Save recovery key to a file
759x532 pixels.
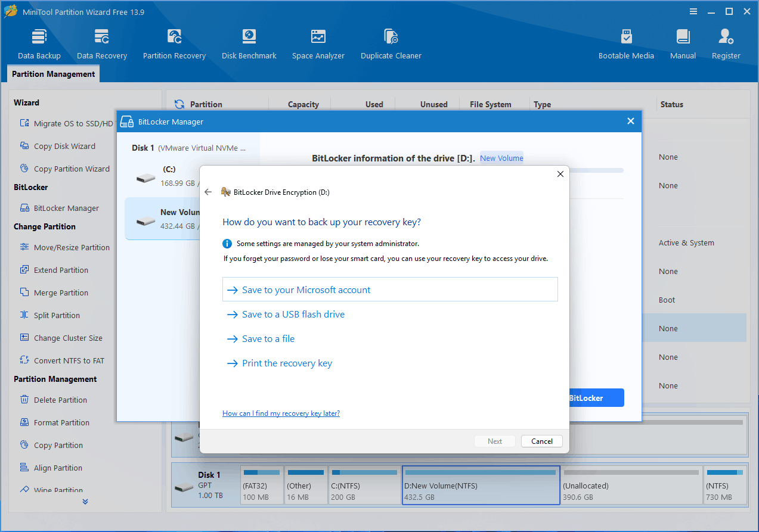(x=261, y=338)
